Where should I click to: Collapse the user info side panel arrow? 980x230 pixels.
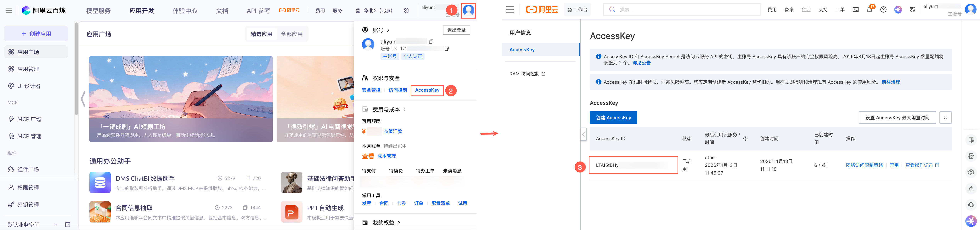pyautogui.click(x=583, y=134)
